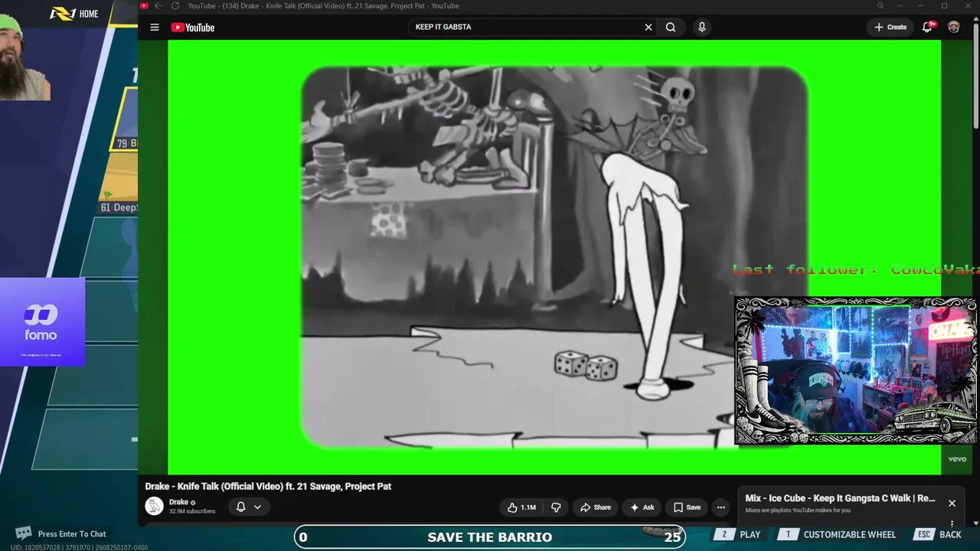Select the game card labeled 79

pos(126,119)
